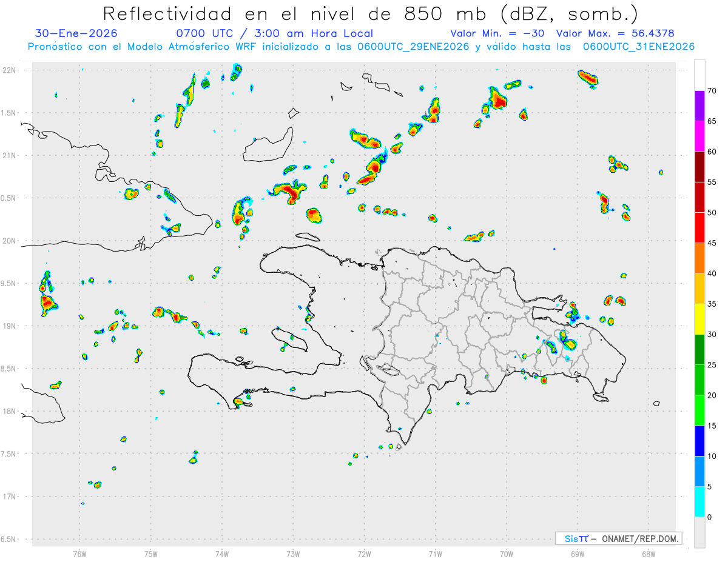This screenshot has width=728, height=562.
Task: Click the colorbar label '70'
Action: [712, 91]
